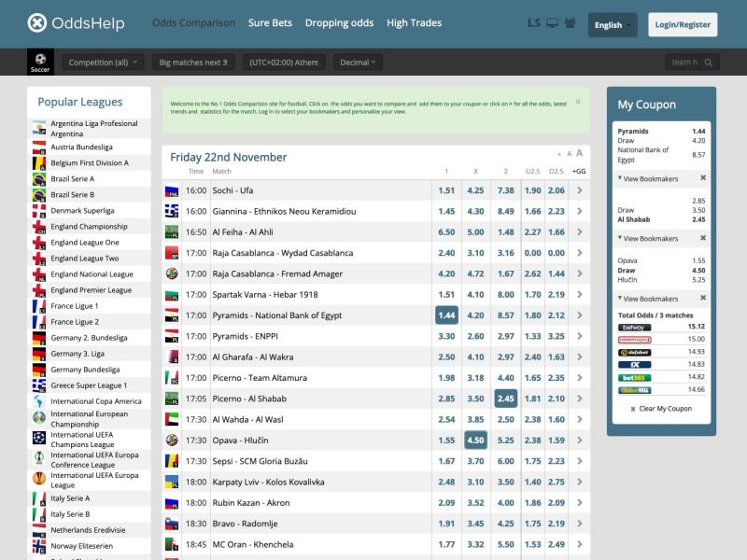Dismiss the green welcome message banner
Image resolution: width=747 pixels, height=560 pixels.
click(577, 102)
